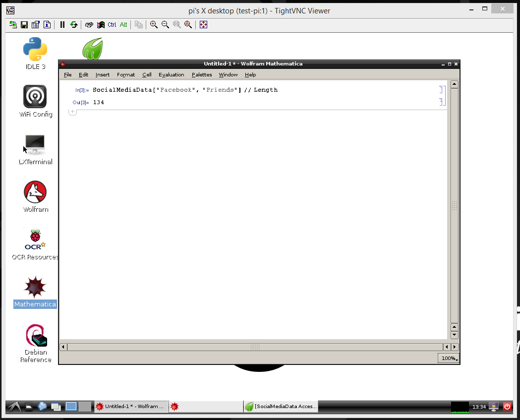Open the LXDE start menu on taskbar

[x=14, y=407]
